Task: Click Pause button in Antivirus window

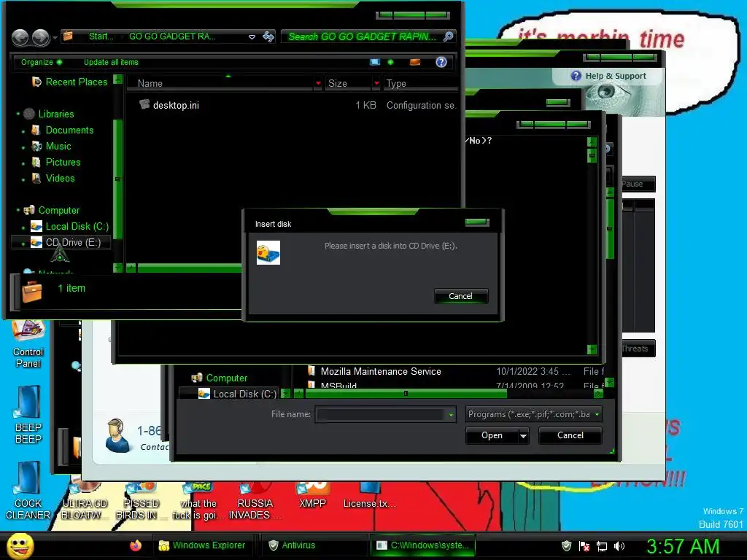Action: 638,184
